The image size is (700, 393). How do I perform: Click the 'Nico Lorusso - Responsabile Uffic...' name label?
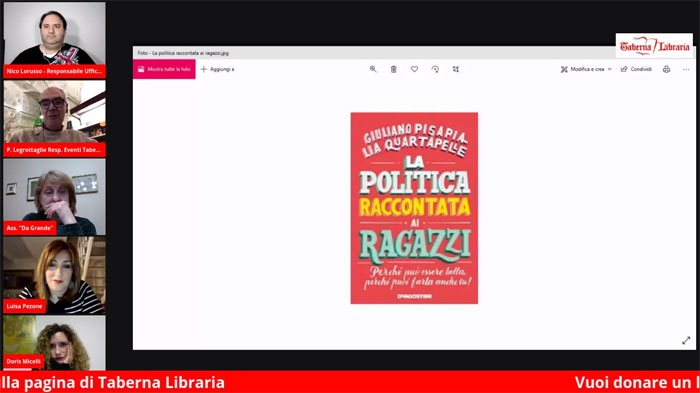[54, 71]
